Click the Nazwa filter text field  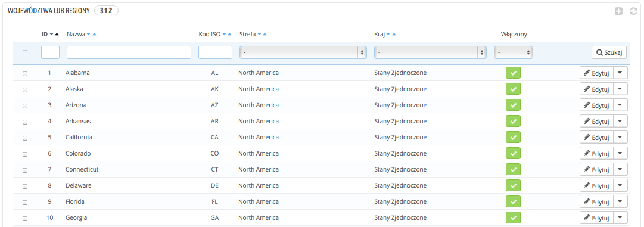pyautogui.click(x=129, y=52)
